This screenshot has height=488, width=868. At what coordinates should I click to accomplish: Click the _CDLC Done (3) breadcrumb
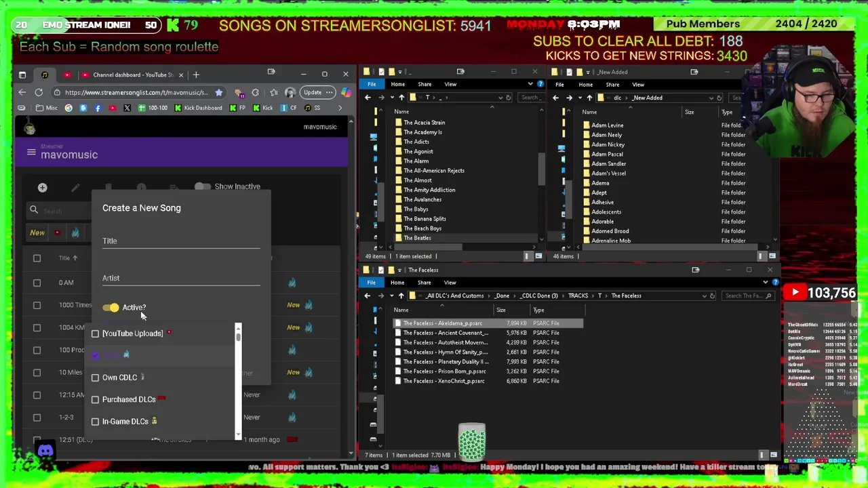(x=539, y=296)
